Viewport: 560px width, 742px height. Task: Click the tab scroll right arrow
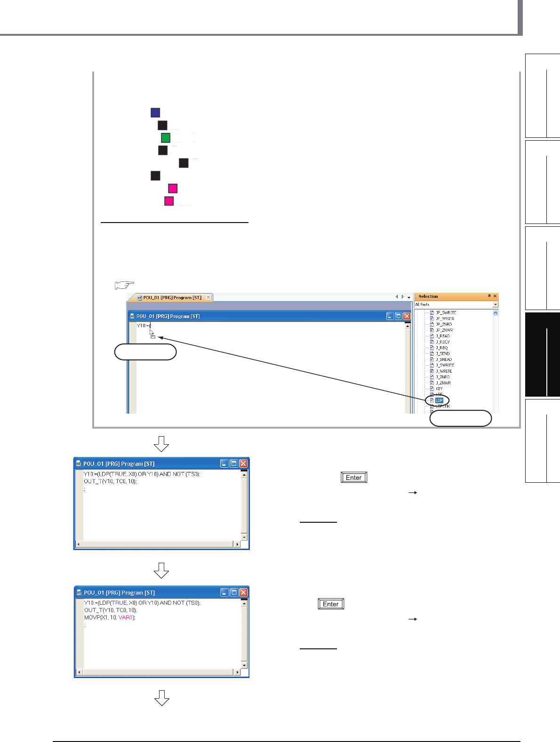pyautogui.click(x=403, y=297)
